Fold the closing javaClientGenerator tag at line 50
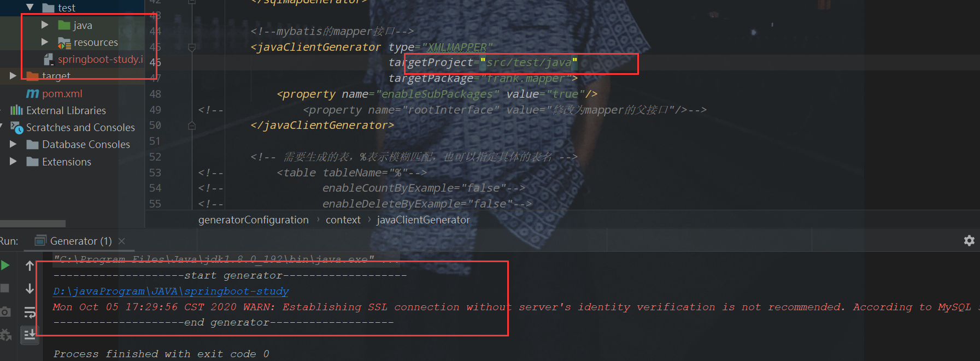Screen dimensions: 980x361 (192, 126)
